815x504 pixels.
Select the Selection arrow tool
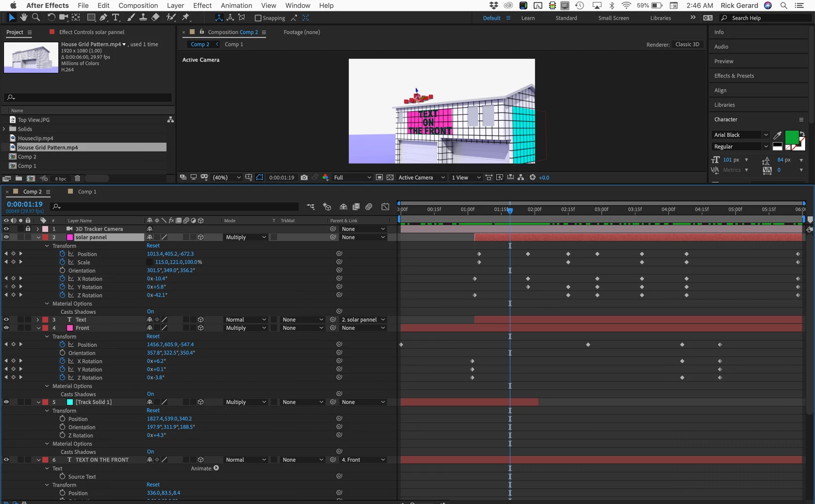(12, 17)
